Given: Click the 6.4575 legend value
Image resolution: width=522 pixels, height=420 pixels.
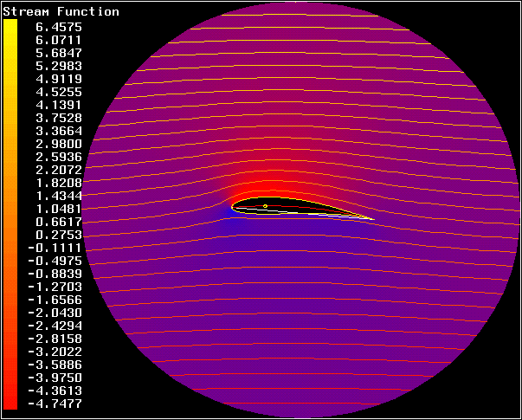Looking at the screenshot, I should [x=59, y=27].
